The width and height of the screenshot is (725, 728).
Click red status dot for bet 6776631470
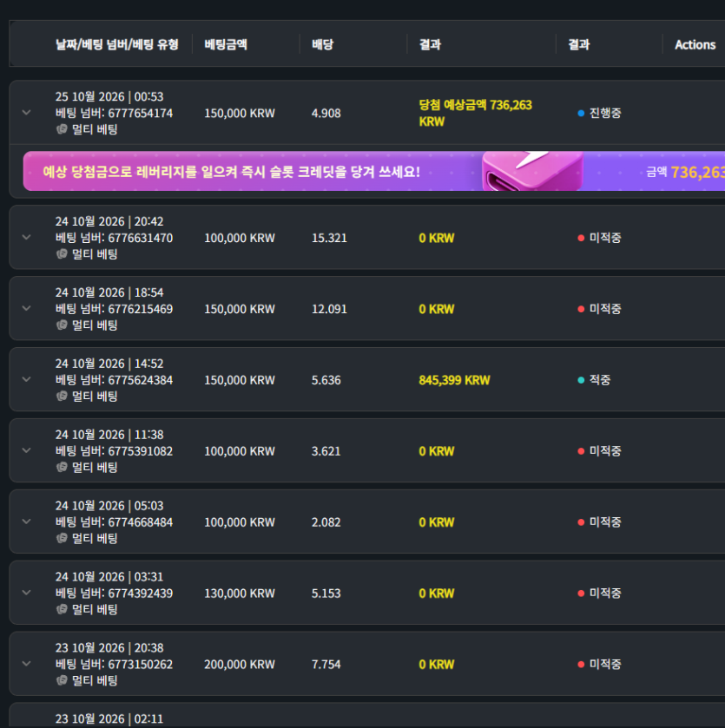(581, 238)
